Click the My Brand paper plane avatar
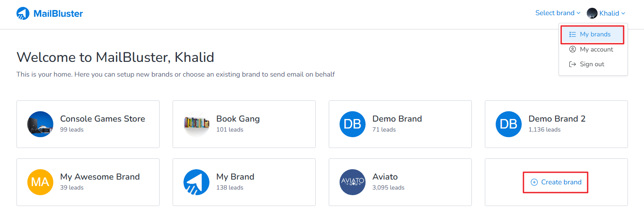644x222 pixels. 196,182
